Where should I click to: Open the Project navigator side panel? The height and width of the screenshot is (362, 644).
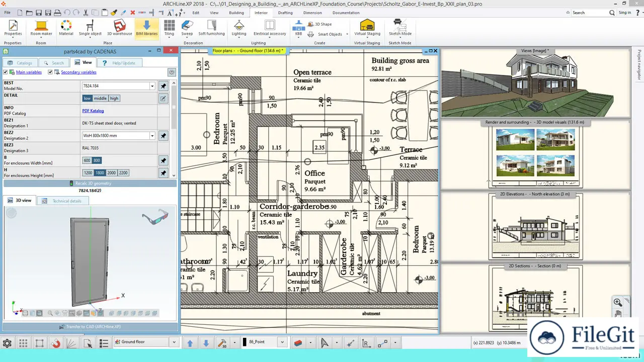tap(639, 65)
